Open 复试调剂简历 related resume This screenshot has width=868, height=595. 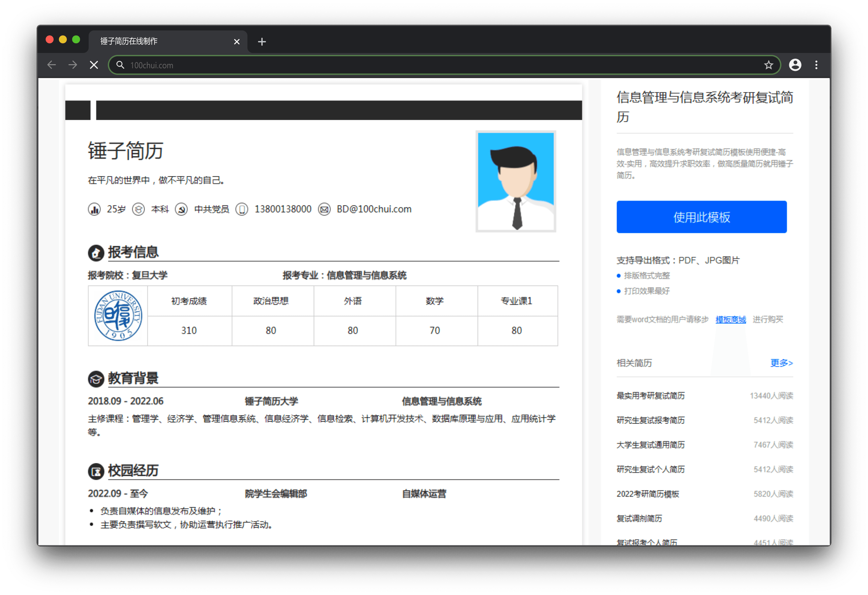click(639, 519)
